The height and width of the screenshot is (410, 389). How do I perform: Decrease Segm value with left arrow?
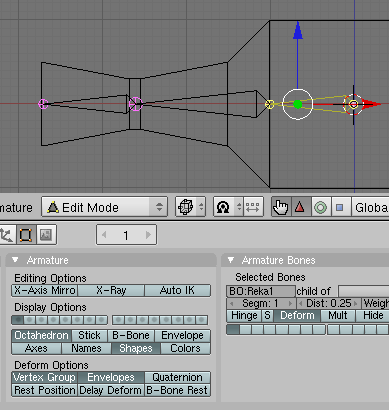coord(232,303)
